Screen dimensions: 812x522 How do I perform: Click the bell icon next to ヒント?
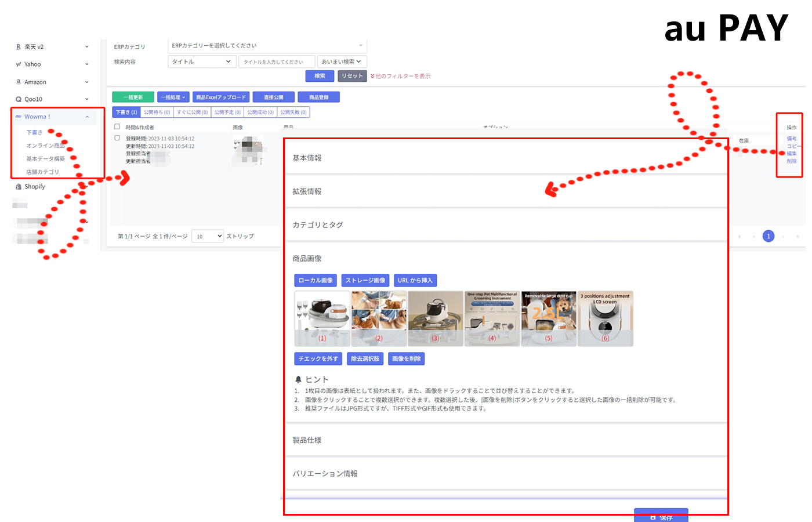click(x=298, y=379)
